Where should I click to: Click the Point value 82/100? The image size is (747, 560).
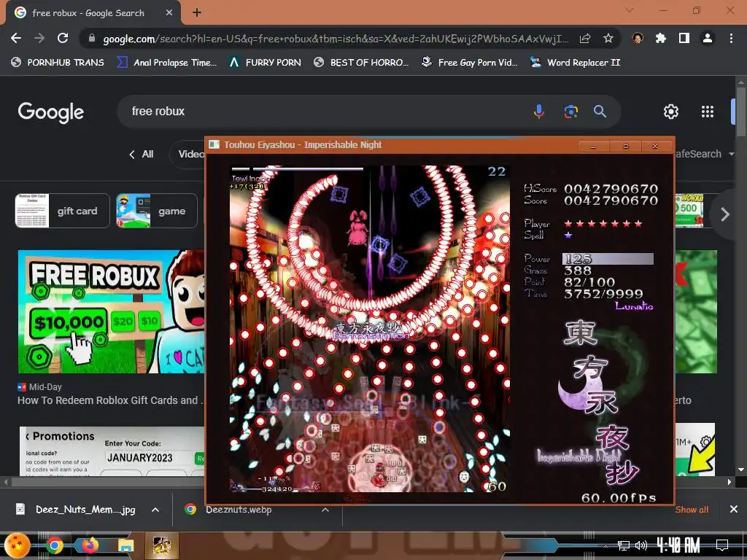tap(589, 282)
